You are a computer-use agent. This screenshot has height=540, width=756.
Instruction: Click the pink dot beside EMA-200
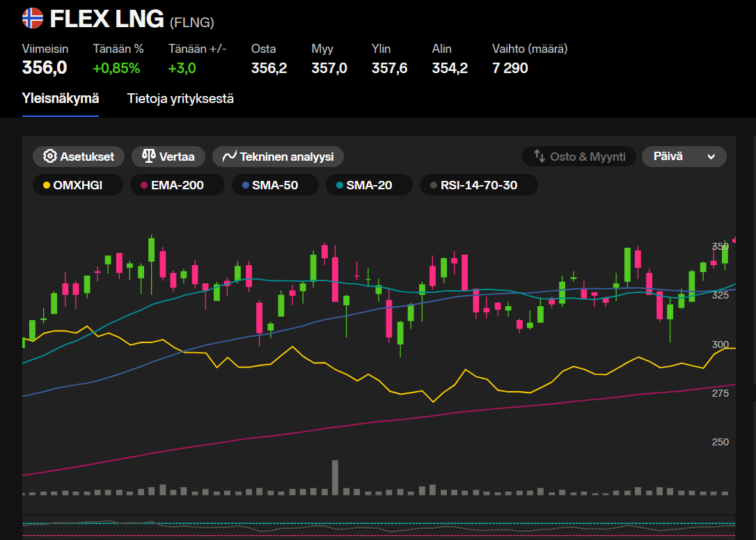pyautogui.click(x=144, y=186)
